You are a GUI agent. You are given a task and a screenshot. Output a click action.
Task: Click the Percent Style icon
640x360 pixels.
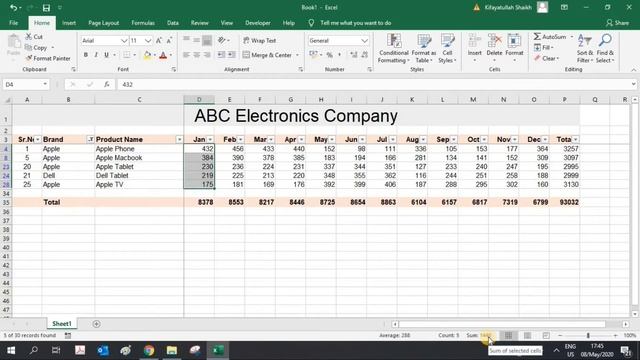[x=329, y=55]
